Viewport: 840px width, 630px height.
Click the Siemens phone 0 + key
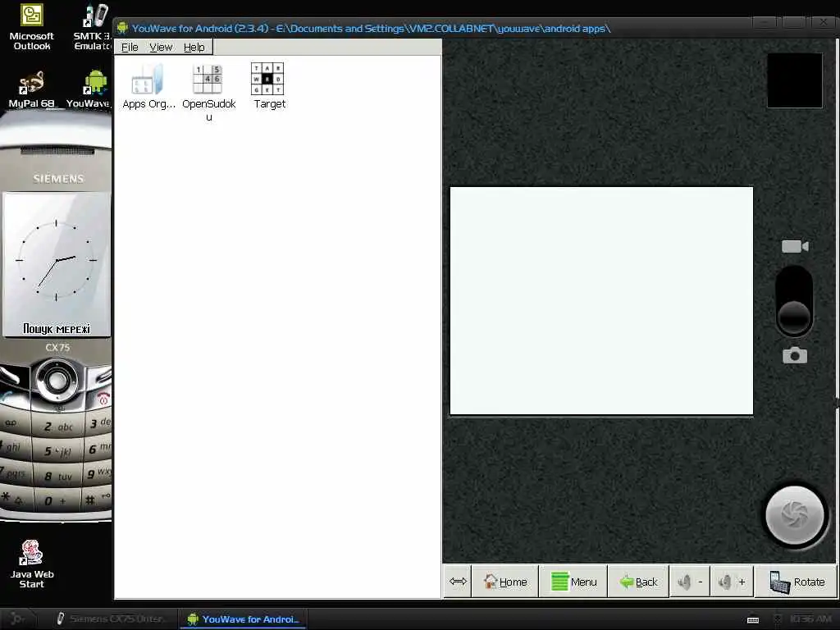57,500
